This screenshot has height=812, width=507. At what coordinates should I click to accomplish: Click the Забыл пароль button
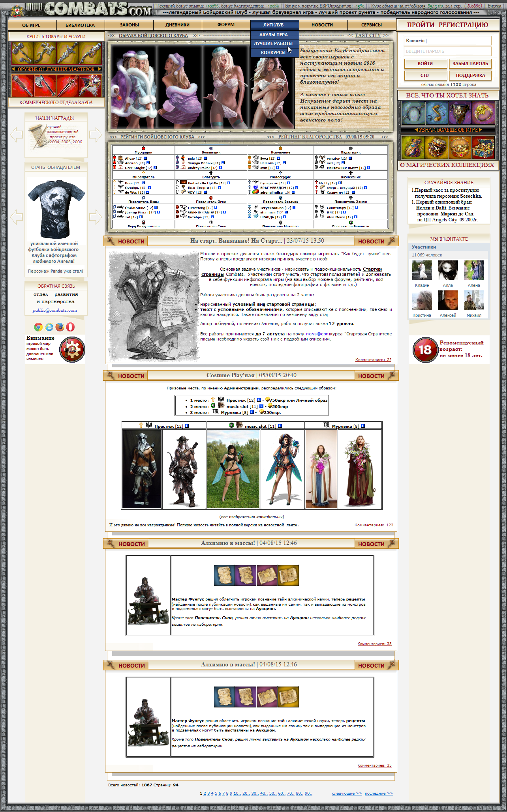[470, 64]
